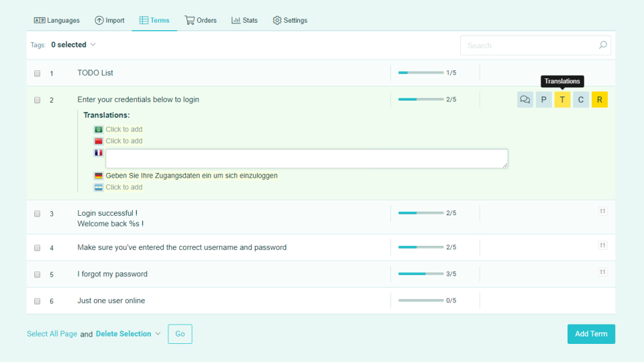Click the Select All Page link
The image size is (644, 362).
click(52, 334)
